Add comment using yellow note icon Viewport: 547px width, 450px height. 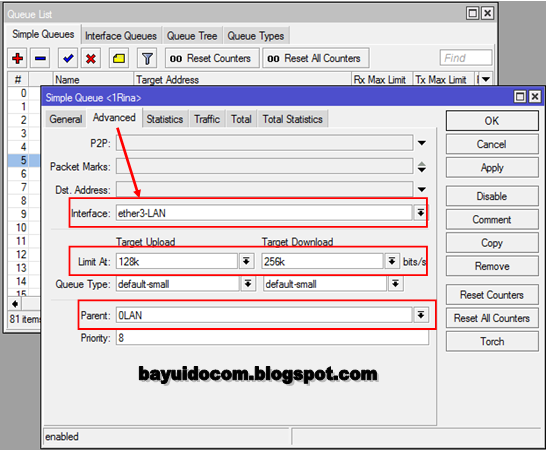pos(119,58)
